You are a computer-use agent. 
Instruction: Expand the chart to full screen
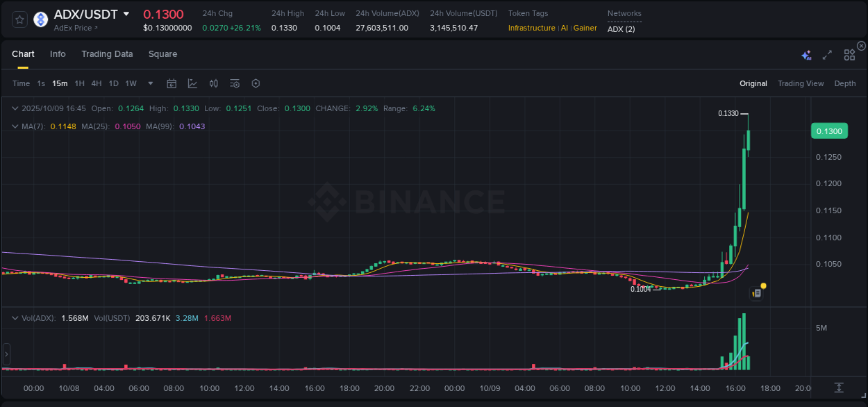(x=826, y=53)
